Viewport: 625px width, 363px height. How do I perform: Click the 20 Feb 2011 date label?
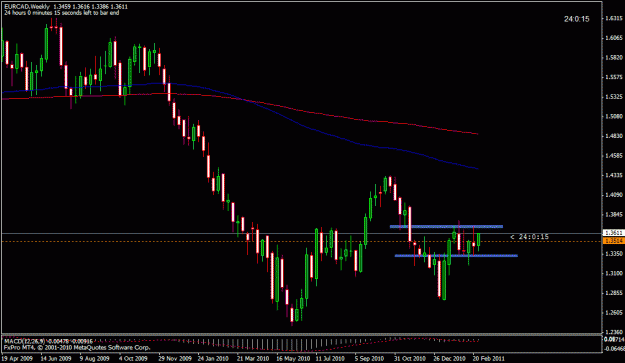tap(488, 358)
